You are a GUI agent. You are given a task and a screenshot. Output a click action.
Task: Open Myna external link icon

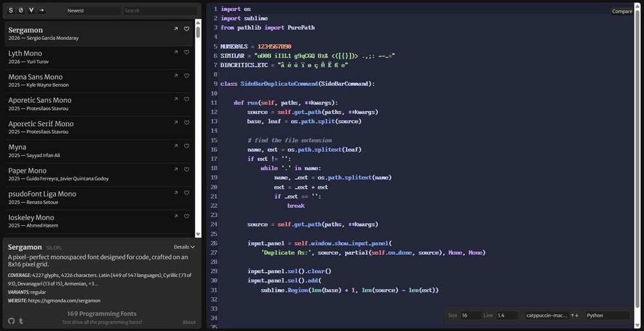(176, 146)
